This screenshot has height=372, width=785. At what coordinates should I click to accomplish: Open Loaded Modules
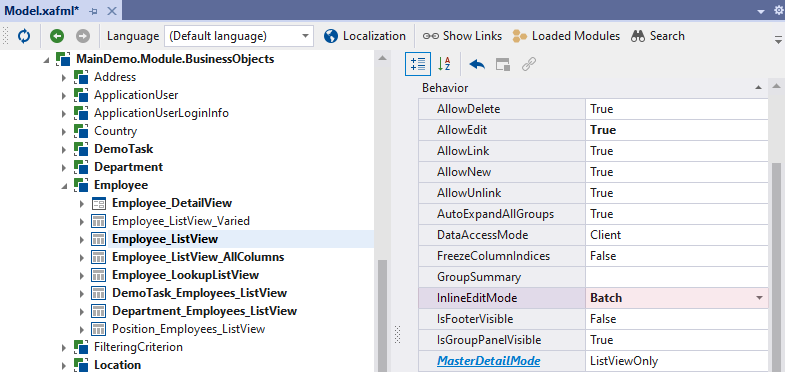pos(566,36)
